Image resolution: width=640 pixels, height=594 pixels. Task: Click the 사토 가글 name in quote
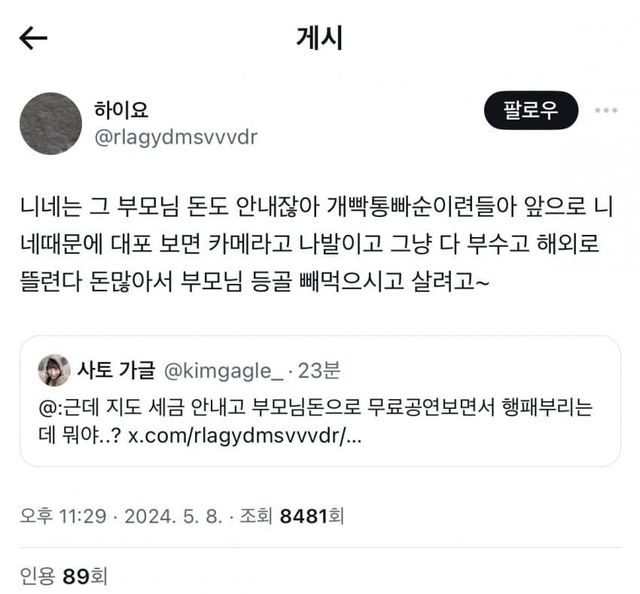point(116,370)
